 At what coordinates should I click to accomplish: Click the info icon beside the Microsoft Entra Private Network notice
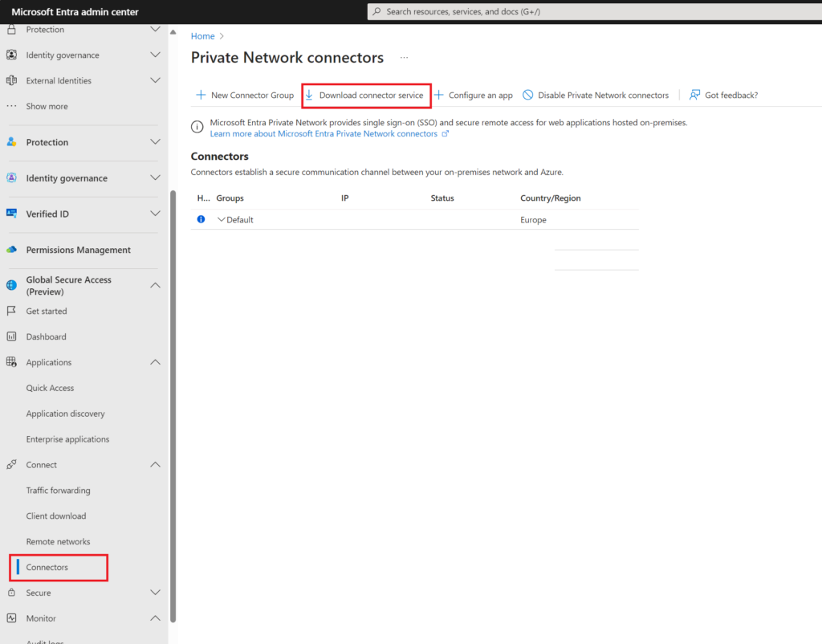197,127
